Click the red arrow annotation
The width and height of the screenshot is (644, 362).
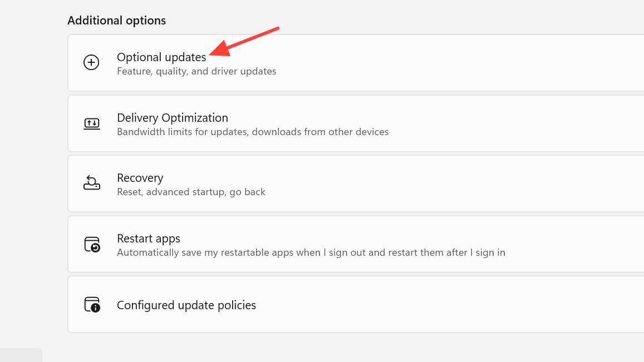point(244,42)
